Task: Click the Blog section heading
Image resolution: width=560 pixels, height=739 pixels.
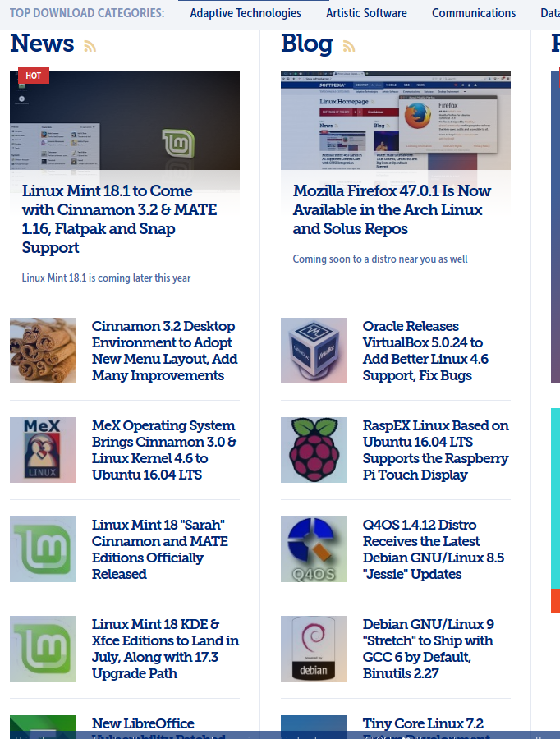Action: tap(307, 44)
